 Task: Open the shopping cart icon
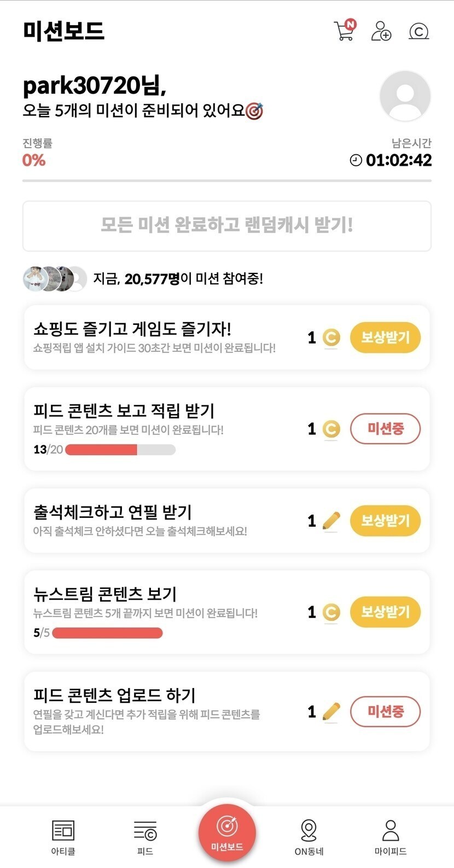[x=344, y=31]
